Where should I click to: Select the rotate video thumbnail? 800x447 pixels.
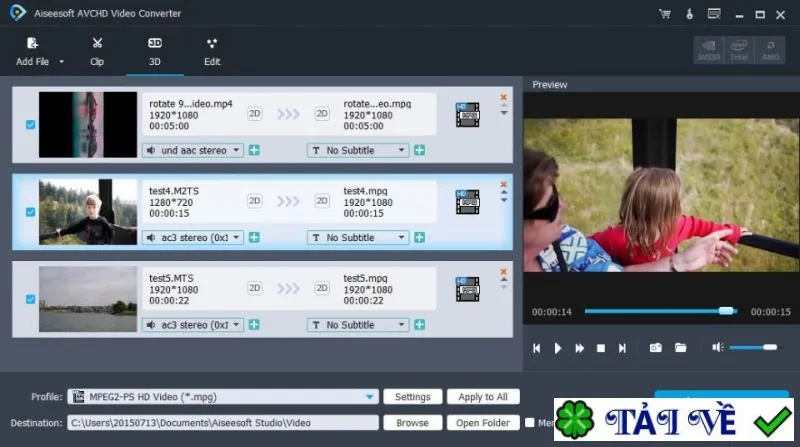[x=88, y=125]
